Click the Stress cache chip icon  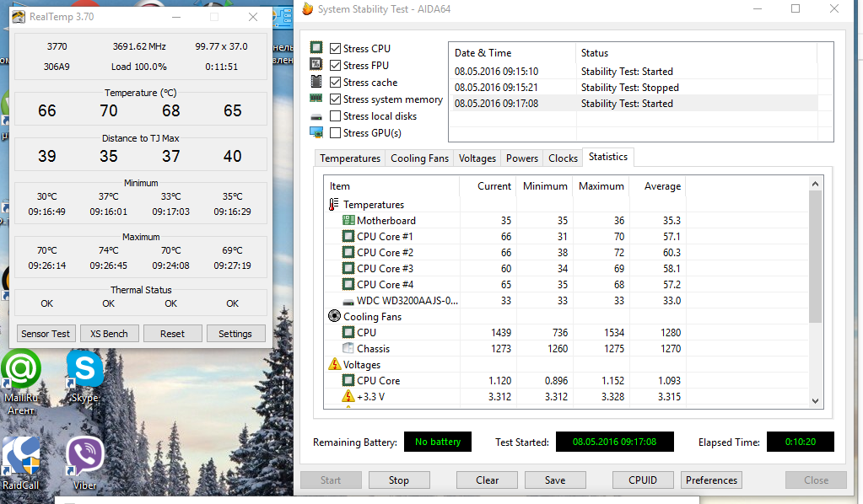[x=316, y=82]
